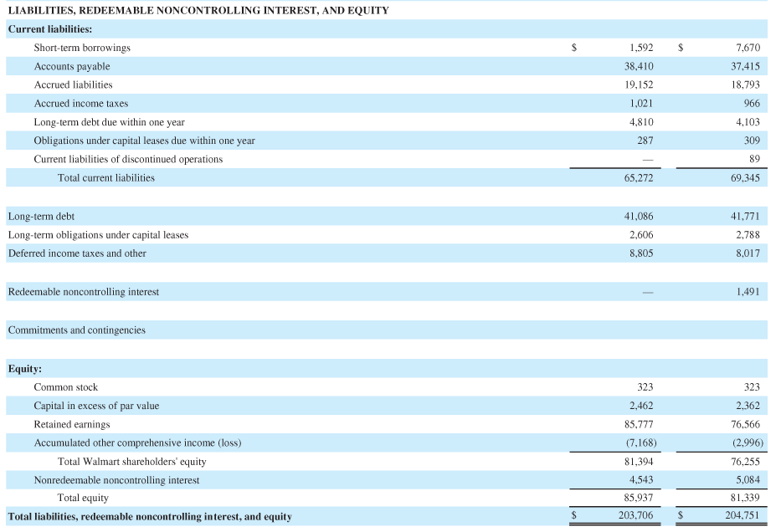Viewport: 781px width, 532px height.
Task: Select the grand total 203,706 at bottom
Action: (x=638, y=517)
